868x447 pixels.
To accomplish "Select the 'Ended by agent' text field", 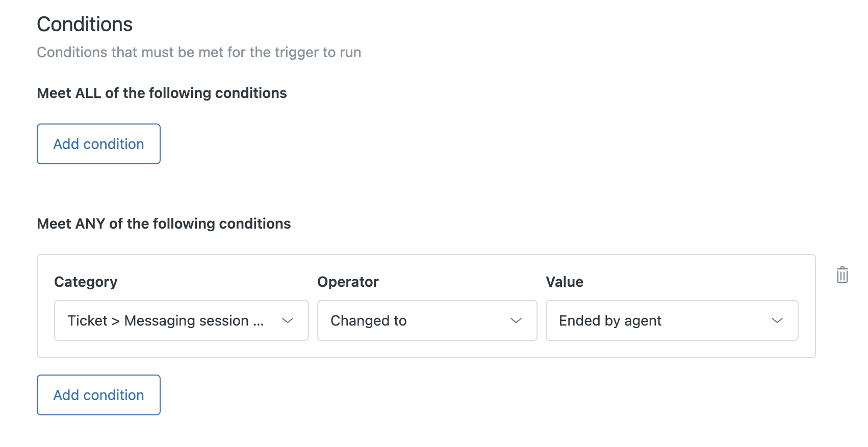I will coord(610,320).
